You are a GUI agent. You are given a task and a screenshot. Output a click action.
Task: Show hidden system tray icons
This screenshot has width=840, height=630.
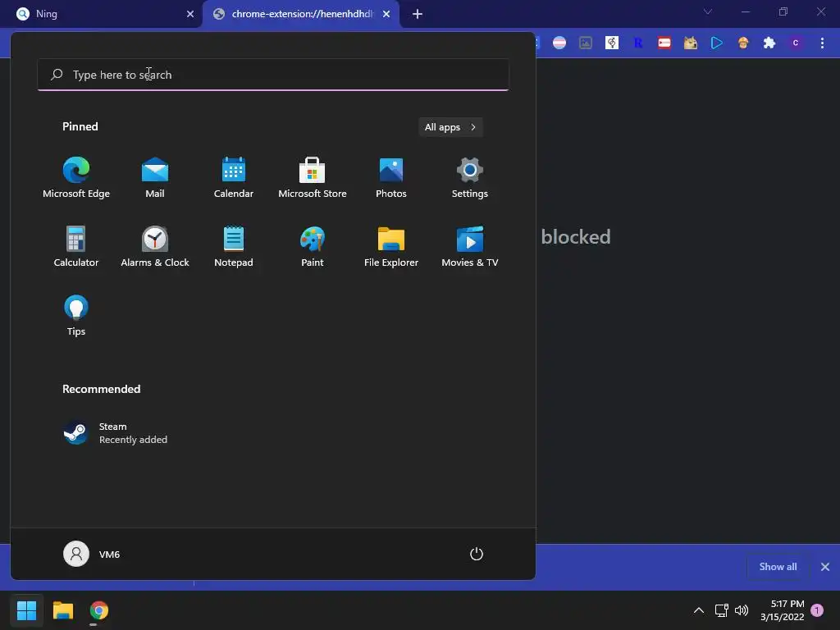coord(699,610)
